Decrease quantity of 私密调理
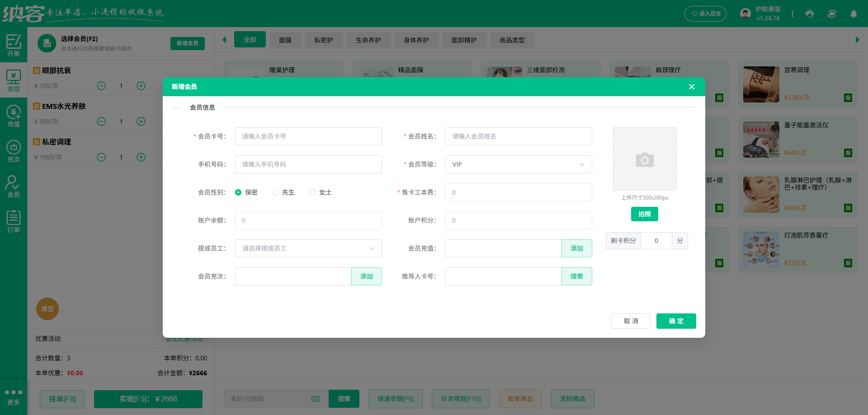The height and width of the screenshot is (415, 868). click(x=101, y=157)
